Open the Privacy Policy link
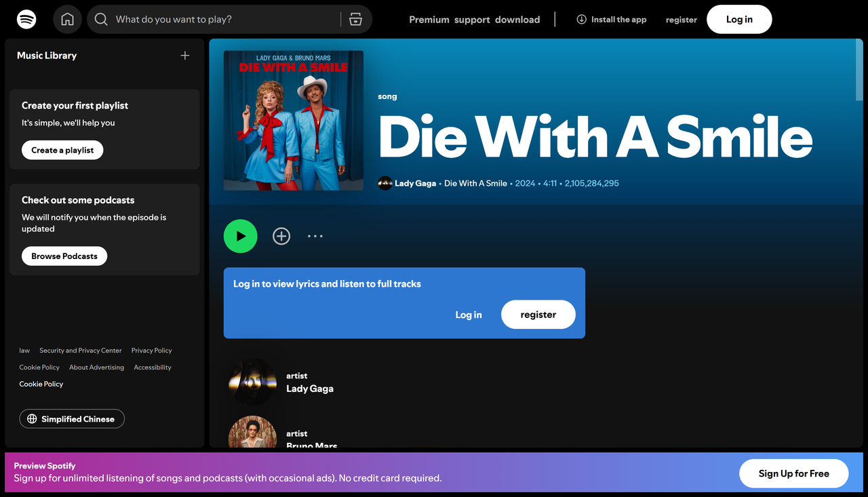Image resolution: width=868 pixels, height=497 pixels. pyautogui.click(x=152, y=351)
